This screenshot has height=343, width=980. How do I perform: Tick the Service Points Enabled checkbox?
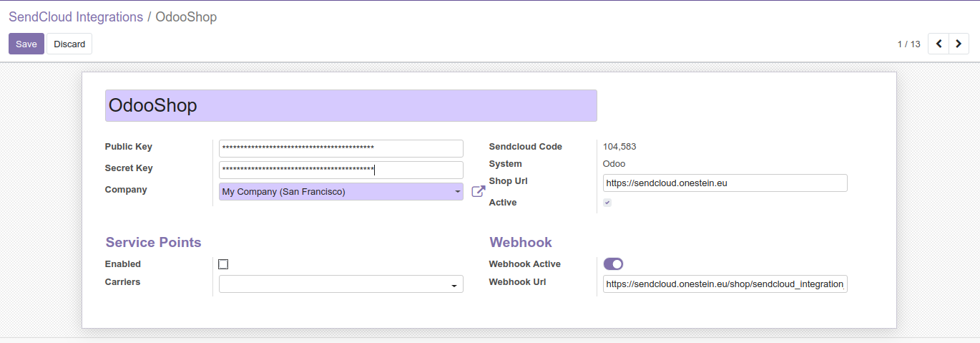223,264
